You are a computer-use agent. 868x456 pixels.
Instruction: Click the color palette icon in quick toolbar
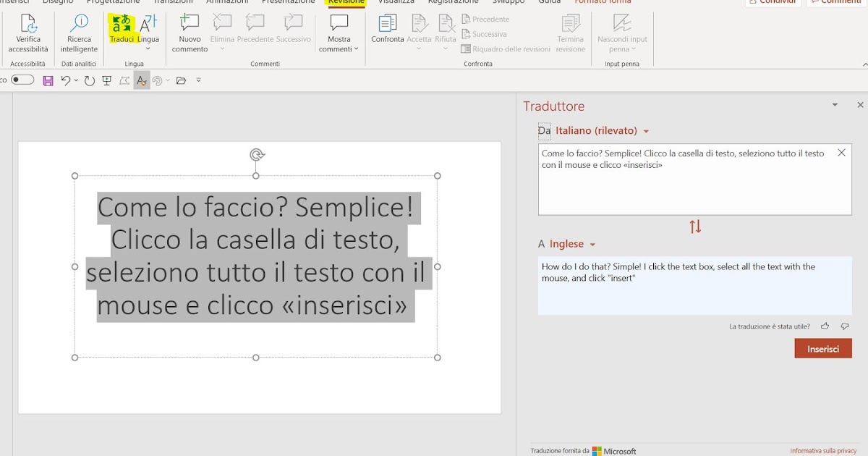[158, 80]
